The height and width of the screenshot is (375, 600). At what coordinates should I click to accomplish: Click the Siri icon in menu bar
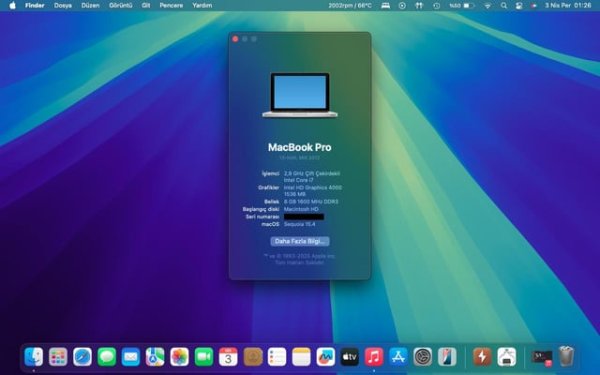534,5
